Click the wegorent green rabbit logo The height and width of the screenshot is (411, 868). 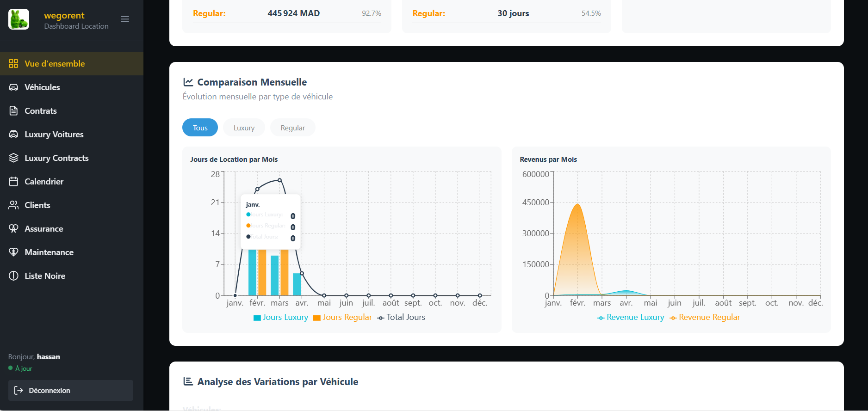click(x=19, y=19)
